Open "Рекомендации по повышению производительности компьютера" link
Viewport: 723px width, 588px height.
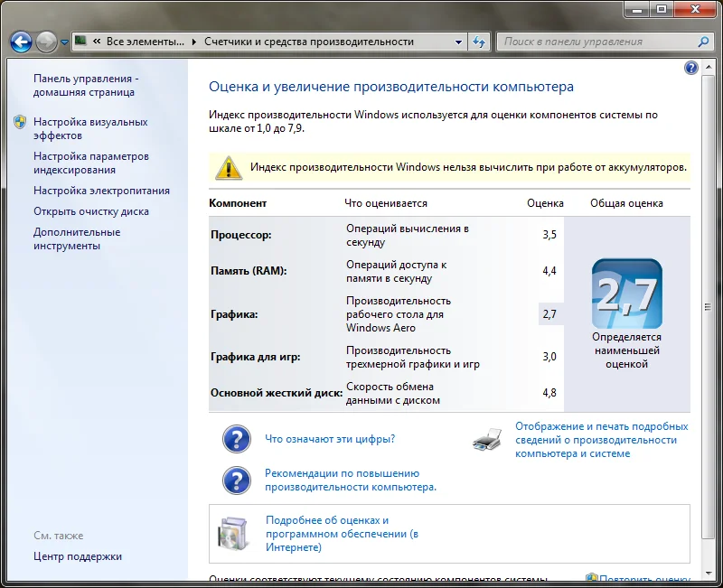pyautogui.click(x=351, y=481)
